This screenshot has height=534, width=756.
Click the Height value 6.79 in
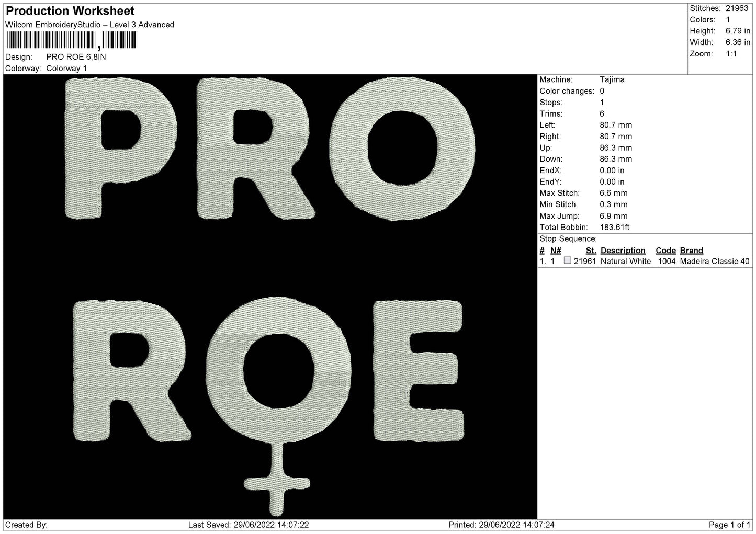click(x=738, y=31)
